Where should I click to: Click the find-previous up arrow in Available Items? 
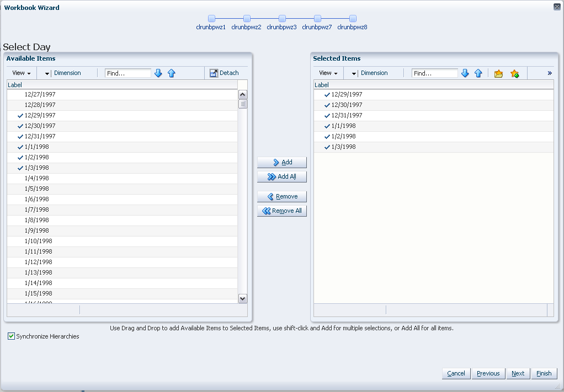click(x=172, y=73)
